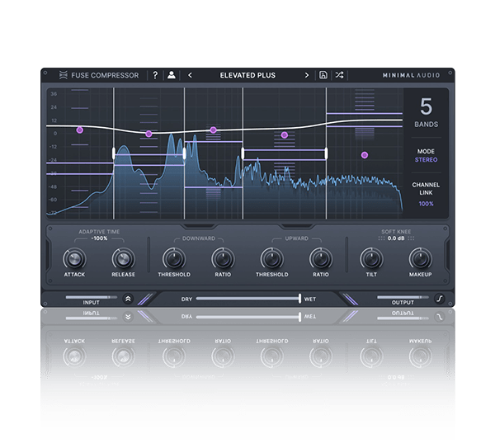Image resolution: width=495 pixels, height=448 pixels.
Task: Click the double-chevron icon beside Input
Action: click(128, 299)
